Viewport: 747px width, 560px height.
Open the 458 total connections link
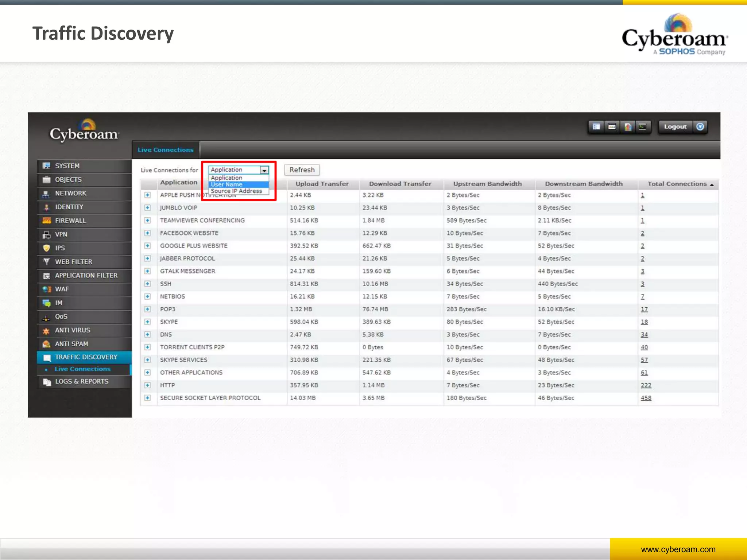click(x=646, y=398)
